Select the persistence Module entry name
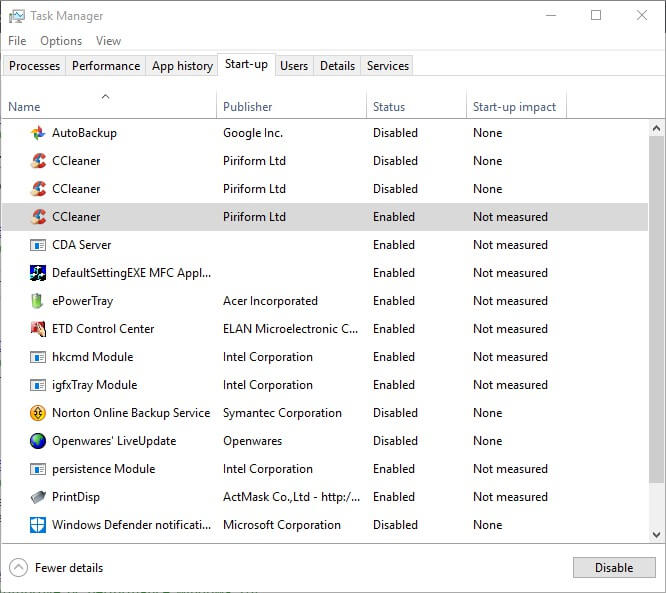666x593 pixels. (x=103, y=469)
